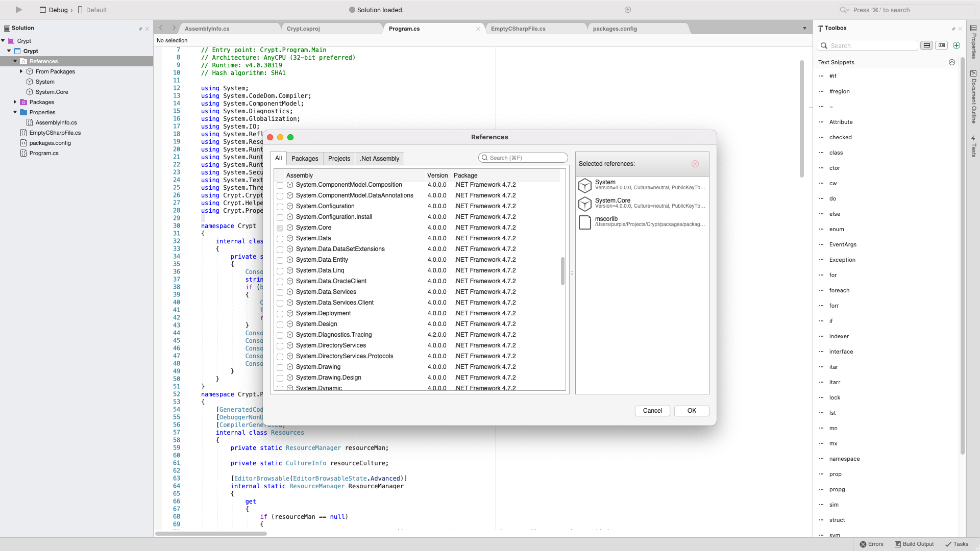Switch to the .Net Assembly tab

click(x=379, y=159)
